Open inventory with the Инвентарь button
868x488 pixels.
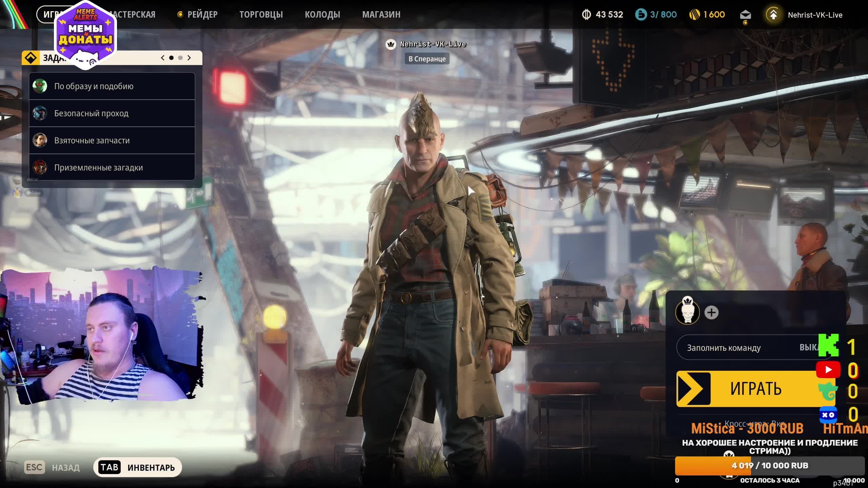click(138, 467)
